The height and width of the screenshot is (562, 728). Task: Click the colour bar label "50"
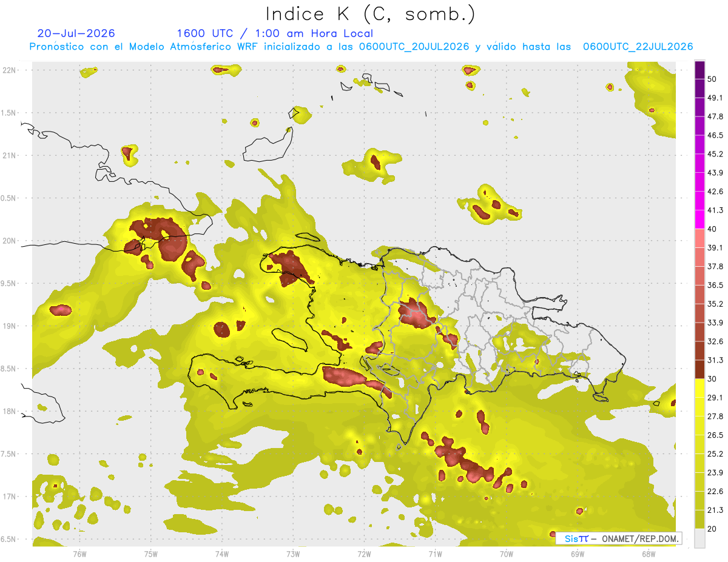(713, 79)
